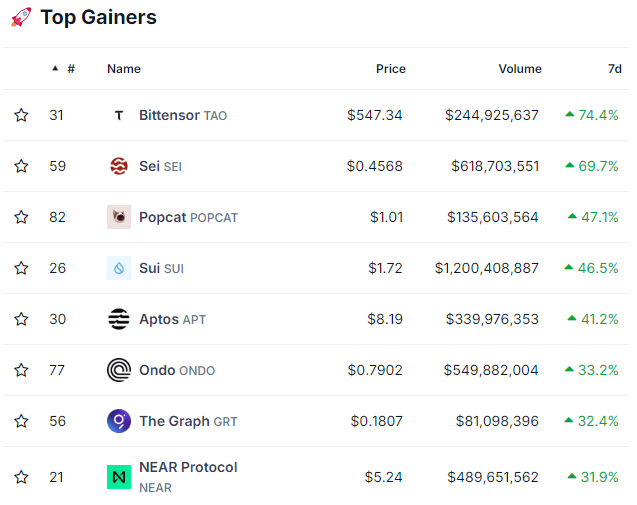Click the Popcat coin thumbnail

(119, 217)
